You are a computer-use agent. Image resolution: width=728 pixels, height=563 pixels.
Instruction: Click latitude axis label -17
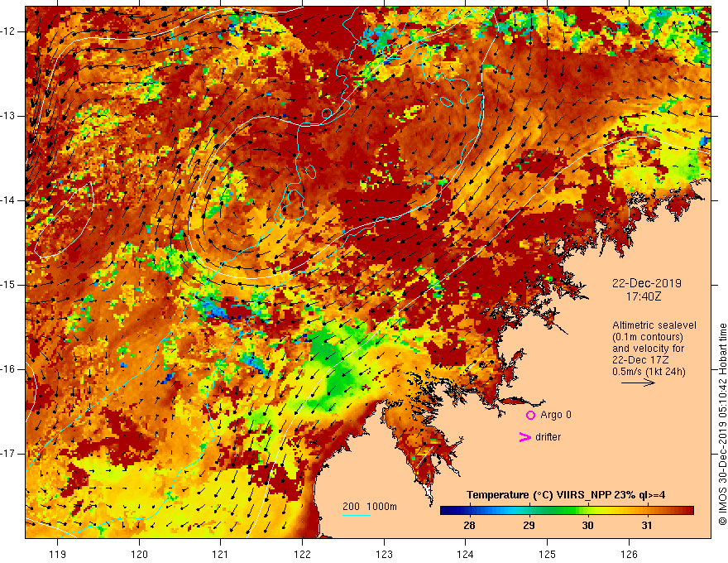8,454
